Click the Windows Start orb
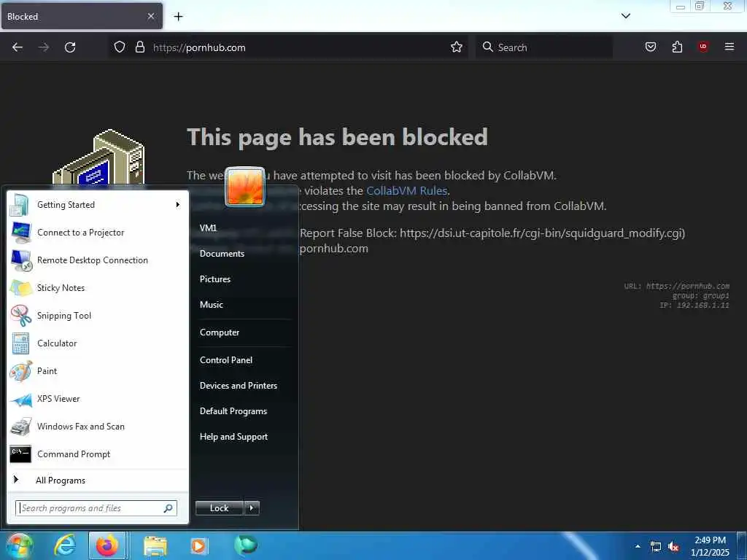747x560 pixels. (x=19, y=545)
